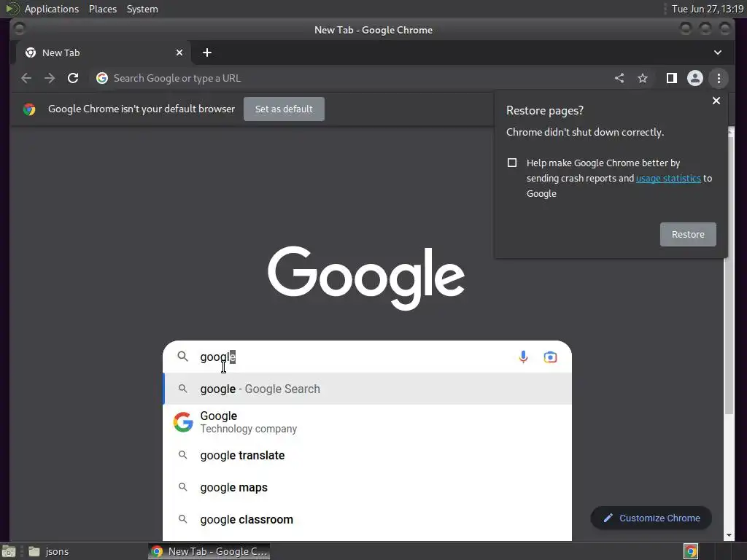Click the Google icon in the address bar
This screenshot has width=747, height=560.
pyautogui.click(x=102, y=78)
